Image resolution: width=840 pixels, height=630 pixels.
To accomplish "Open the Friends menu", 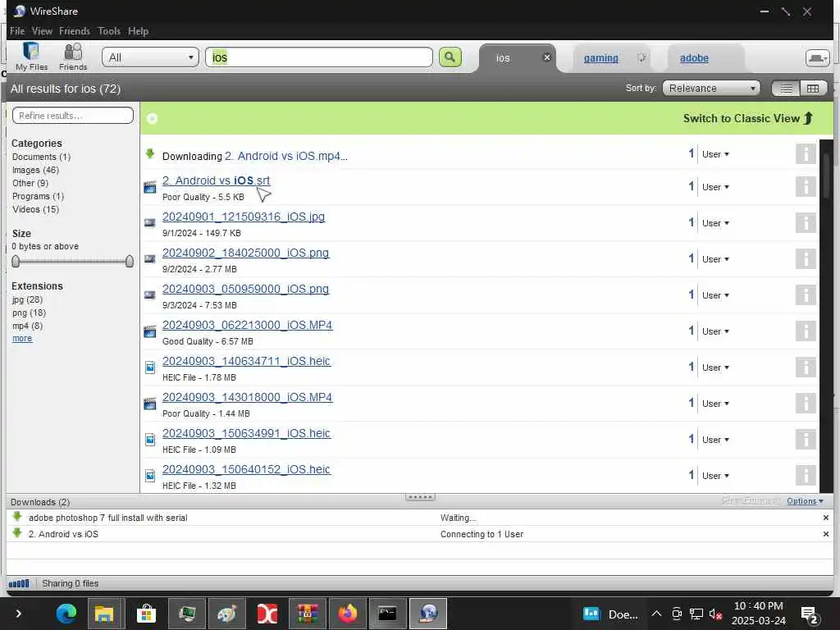I will (75, 31).
